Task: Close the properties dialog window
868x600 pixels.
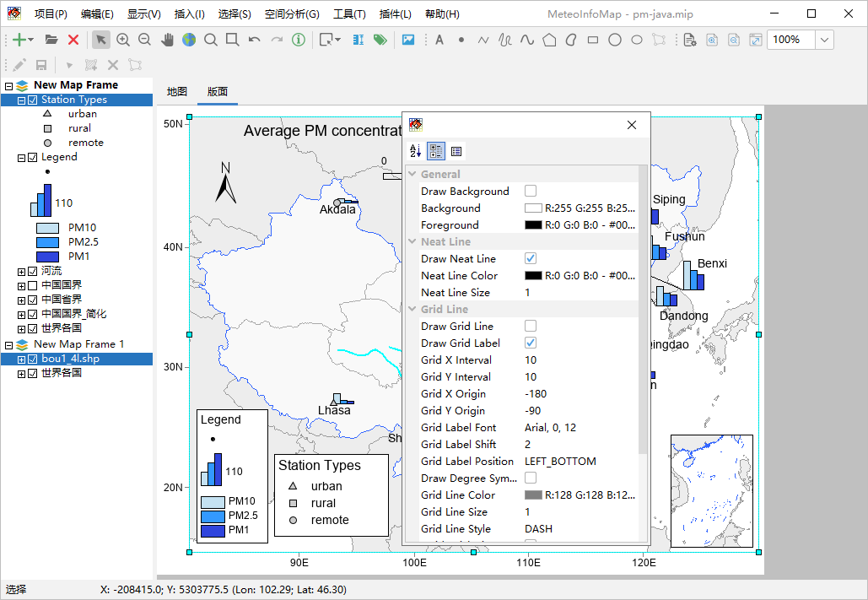Action: 632,125
